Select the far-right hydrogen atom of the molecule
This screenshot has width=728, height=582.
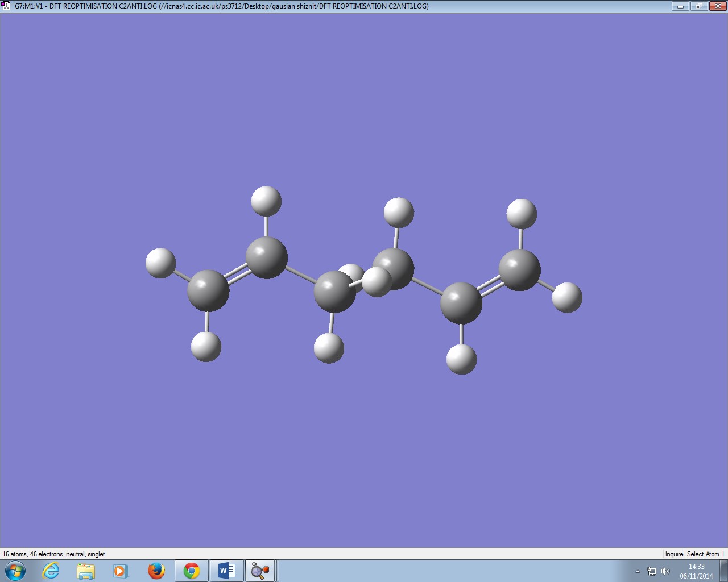pos(567,297)
